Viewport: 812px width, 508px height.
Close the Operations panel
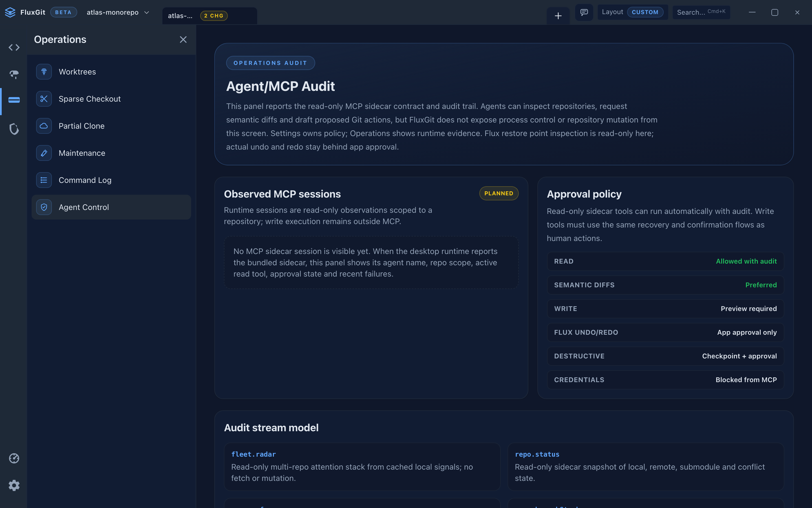point(183,40)
